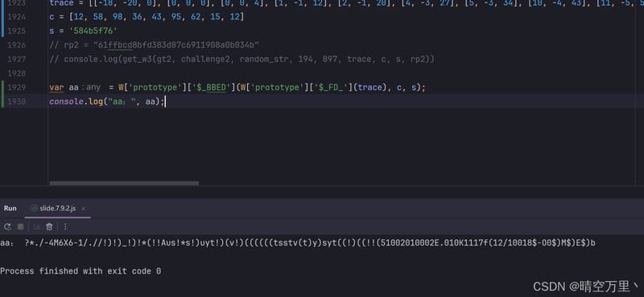Click the '$_BBED' string in code
The height and width of the screenshot is (297, 644).
[211, 88]
